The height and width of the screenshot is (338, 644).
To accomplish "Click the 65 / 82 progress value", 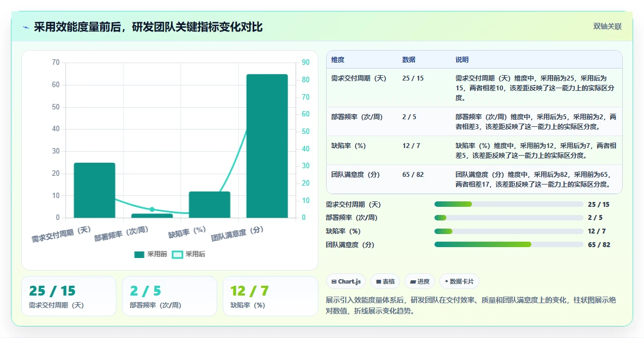I will [x=599, y=245].
